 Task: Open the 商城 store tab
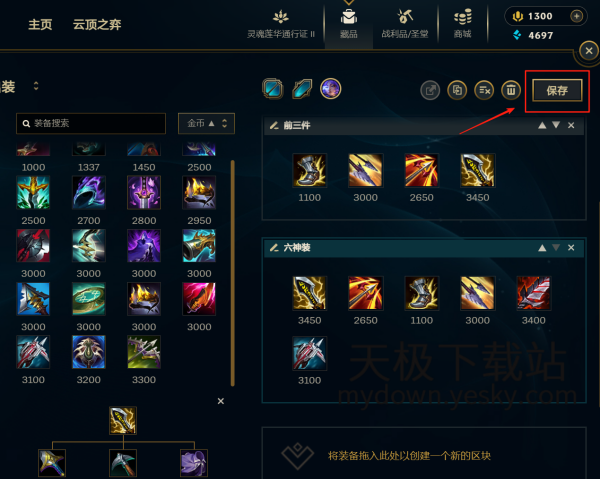click(463, 24)
